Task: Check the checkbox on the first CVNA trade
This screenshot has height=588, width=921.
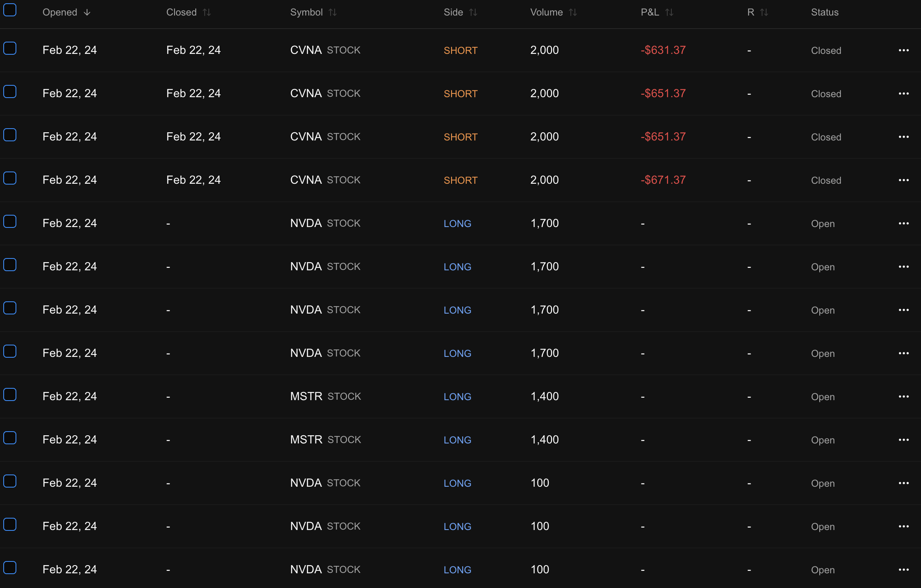Action: [x=10, y=48]
